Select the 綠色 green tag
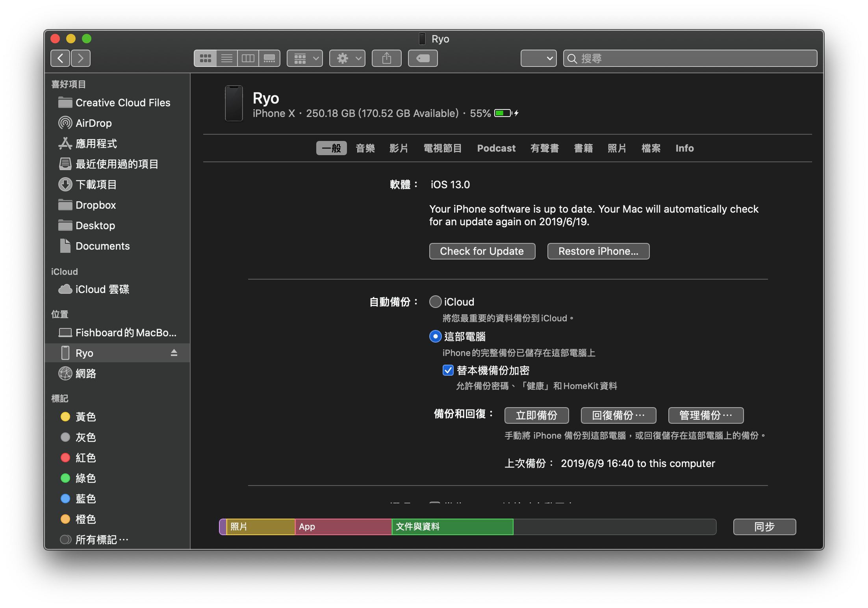This screenshot has width=868, height=608. [117, 478]
